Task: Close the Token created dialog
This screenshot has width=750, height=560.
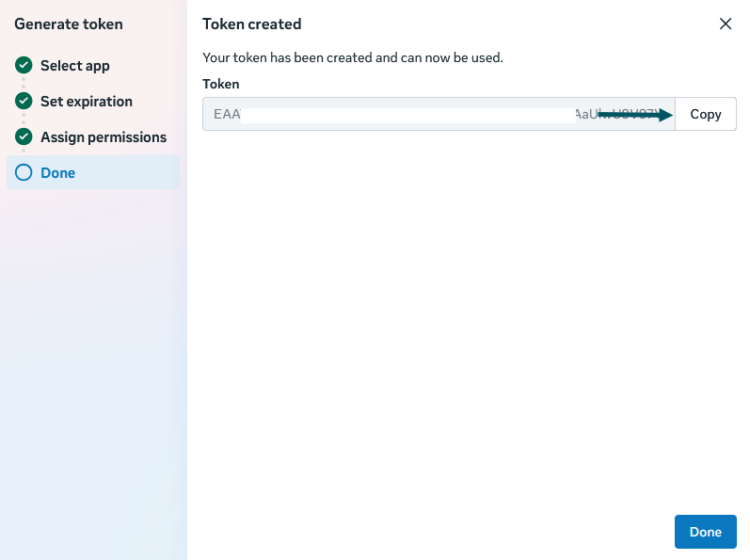Action: 726,24
